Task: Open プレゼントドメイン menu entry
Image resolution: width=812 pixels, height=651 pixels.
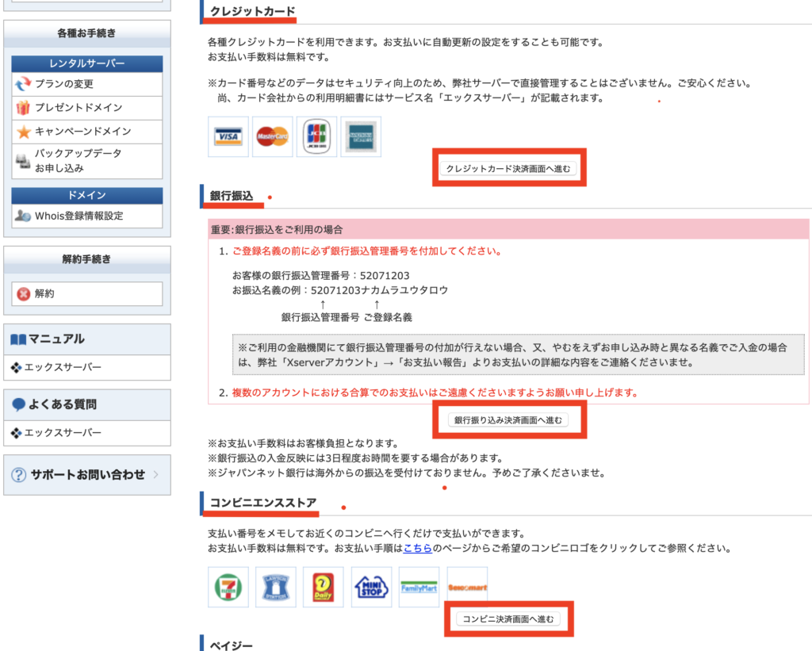Action: point(87,108)
